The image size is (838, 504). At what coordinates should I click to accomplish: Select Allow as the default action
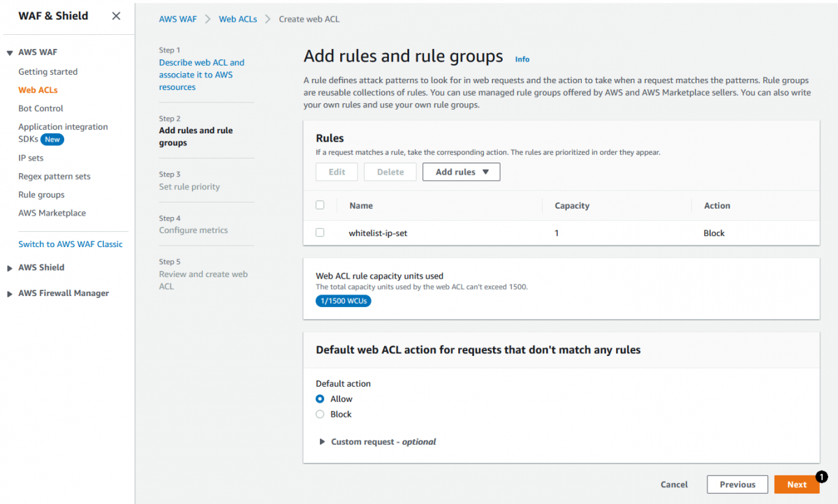321,399
